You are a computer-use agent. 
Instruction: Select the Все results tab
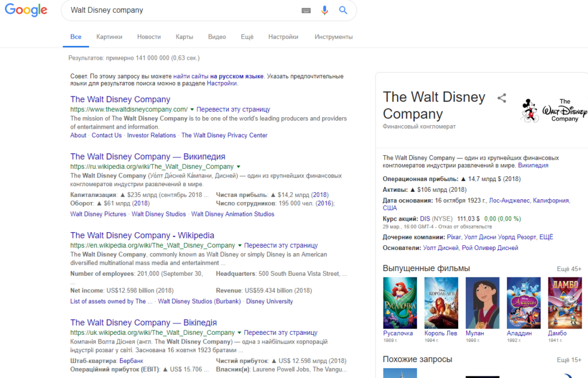[76, 37]
